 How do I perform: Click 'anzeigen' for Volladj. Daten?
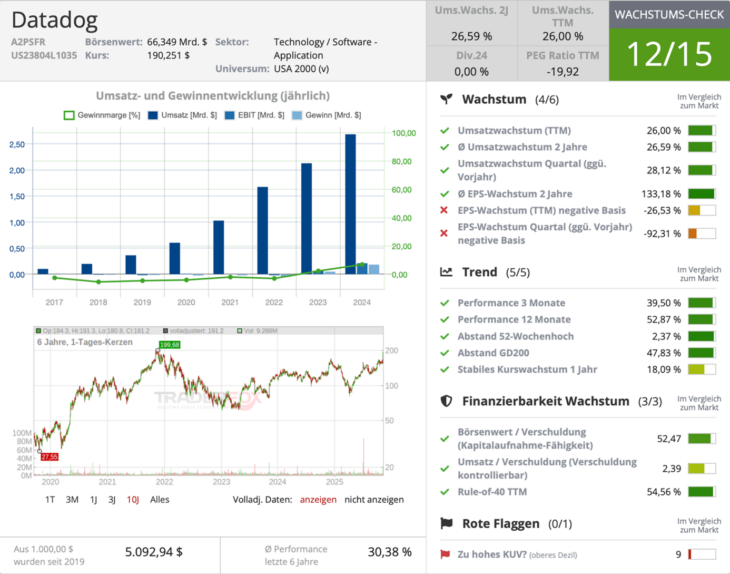pyautogui.click(x=320, y=499)
